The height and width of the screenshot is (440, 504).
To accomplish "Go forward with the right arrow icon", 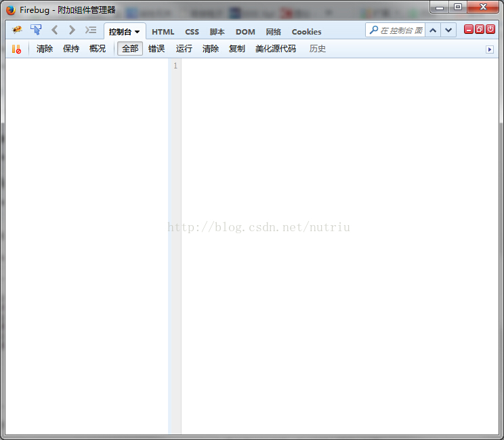I will (x=72, y=31).
